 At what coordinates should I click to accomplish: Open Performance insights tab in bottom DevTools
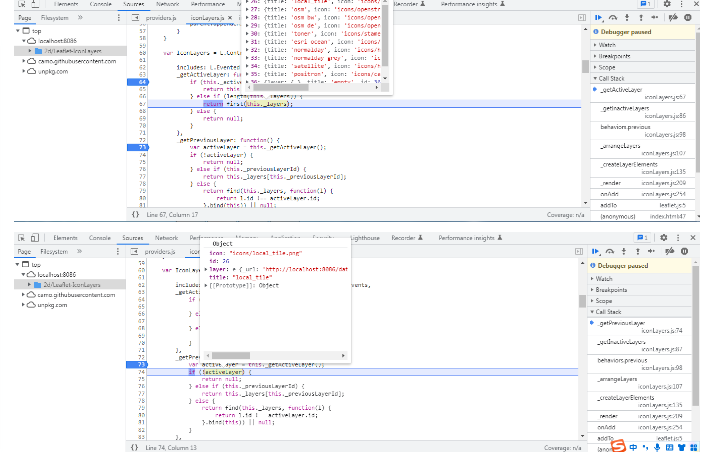(470, 238)
